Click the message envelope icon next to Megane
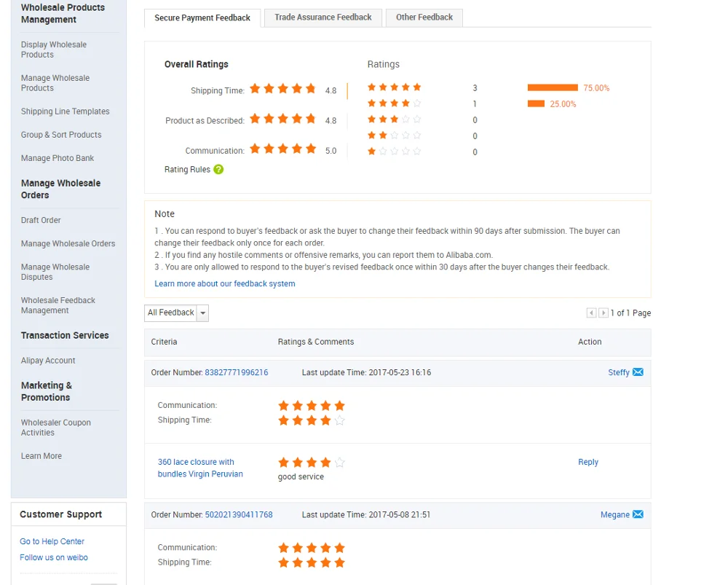 click(x=638, y=514)
